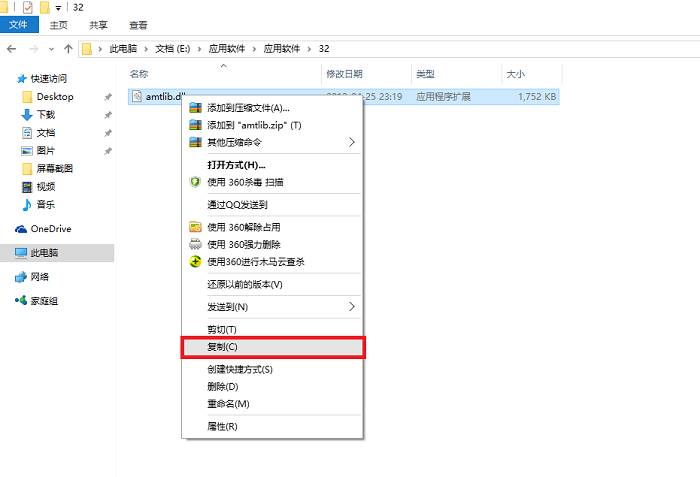The height and width of the screenshot is (477, 700).
Task: Click the 图片 picture icon in sidebar
Action: pos(27,151)
